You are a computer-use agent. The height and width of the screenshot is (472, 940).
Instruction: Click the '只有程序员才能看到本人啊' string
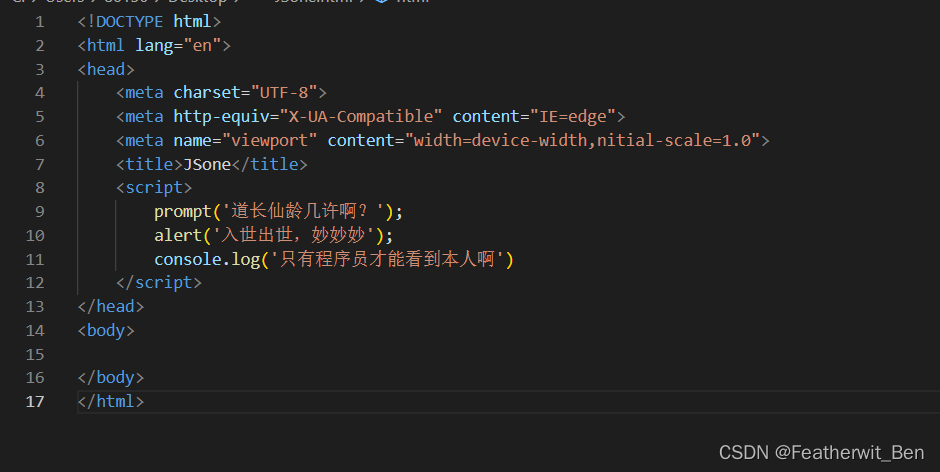tap(387, 258)
